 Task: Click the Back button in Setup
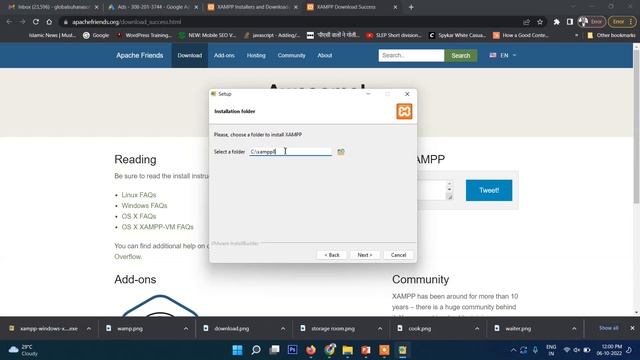[x=332, y=255]
